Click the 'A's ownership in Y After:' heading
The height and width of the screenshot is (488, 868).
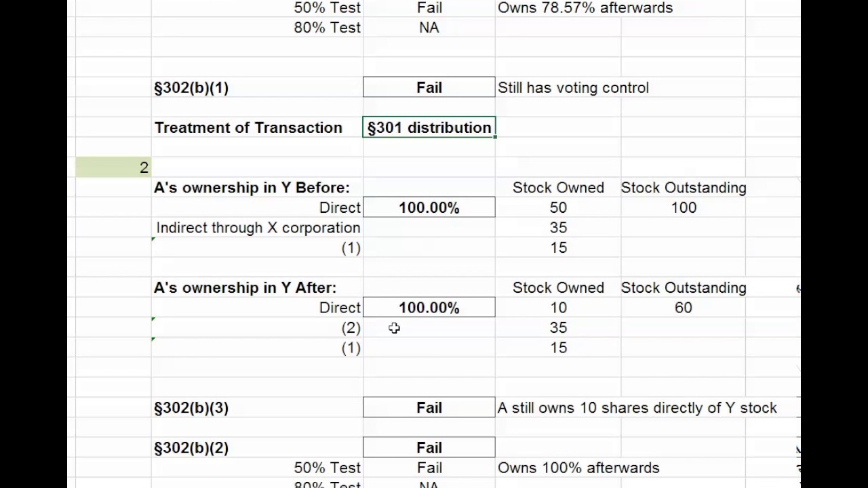tap(245, 287)
